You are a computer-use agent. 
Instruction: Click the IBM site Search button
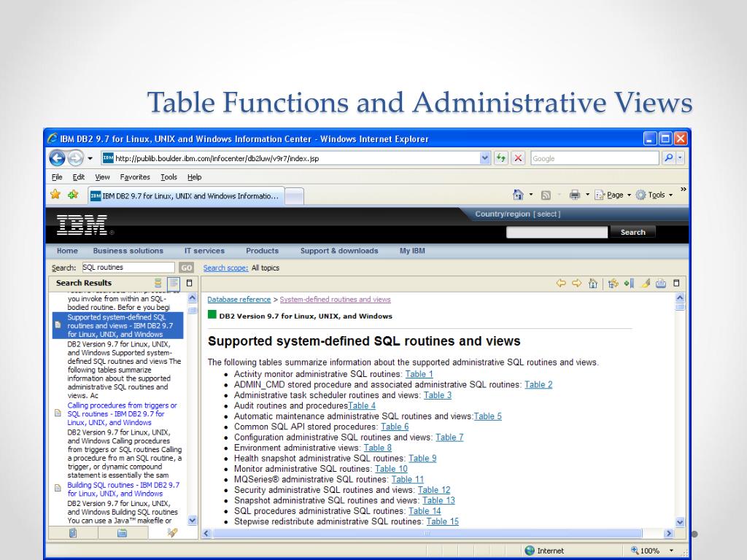point(632,232)
